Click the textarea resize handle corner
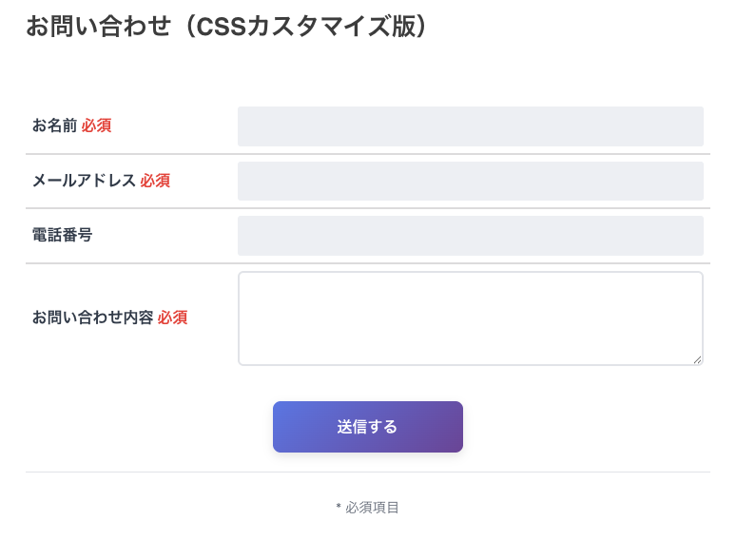The width and height of the screenshot is (756, 540). coord(698,359)
